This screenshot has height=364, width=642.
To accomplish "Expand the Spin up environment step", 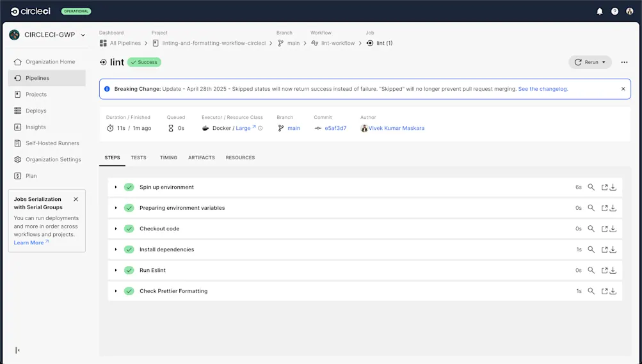I will pos(116,187).
